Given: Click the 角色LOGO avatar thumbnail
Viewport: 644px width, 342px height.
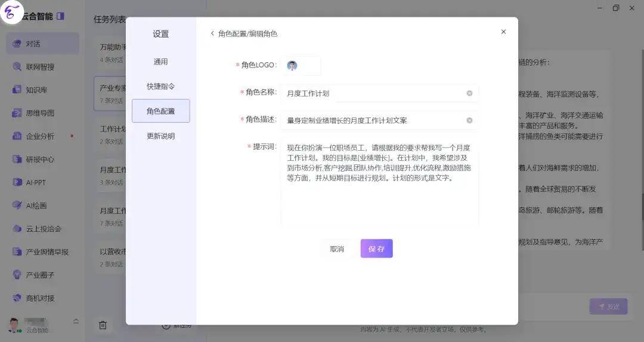Looking at the screenshot, I should (292, 66).
